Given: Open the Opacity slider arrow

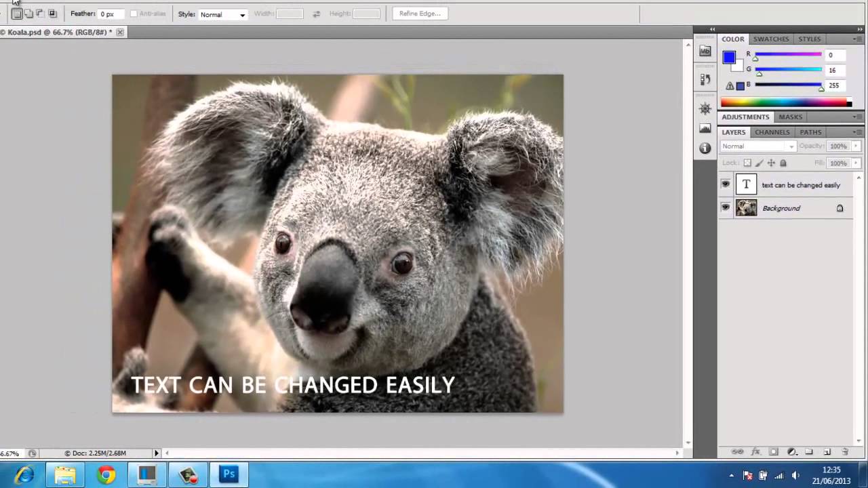Looking at the screenshot, I should [856, 146].
